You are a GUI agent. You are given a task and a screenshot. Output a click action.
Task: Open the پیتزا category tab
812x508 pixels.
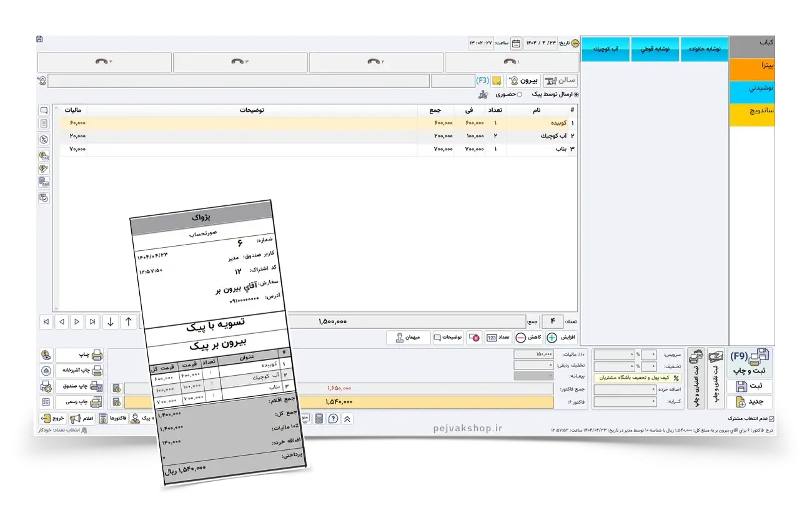click(x=752, y=65)
